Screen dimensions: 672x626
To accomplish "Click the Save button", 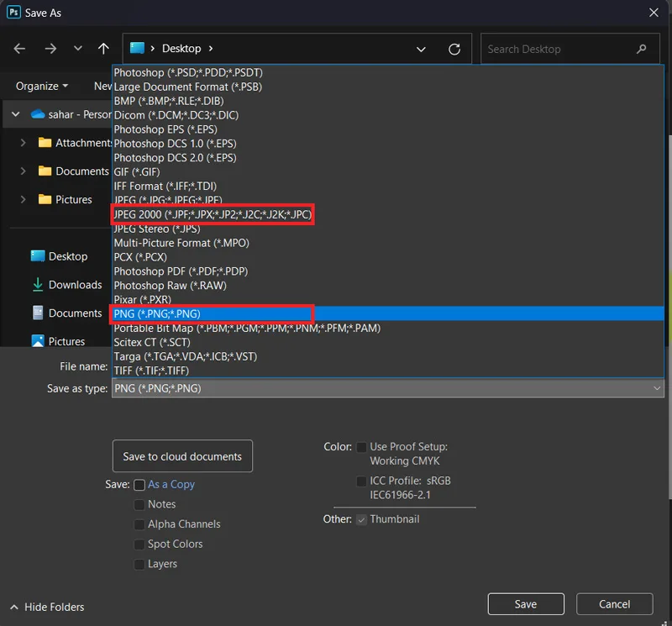I will 526,604.
